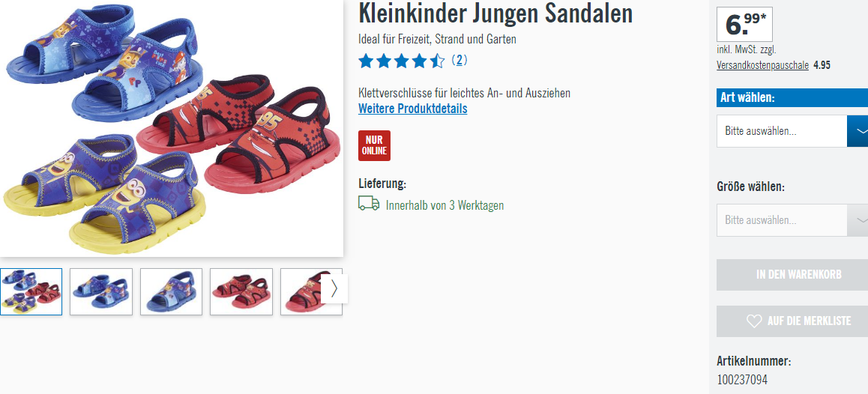Click the heart icon on Merkliste button
868x394 pixels.
point(754,321)
